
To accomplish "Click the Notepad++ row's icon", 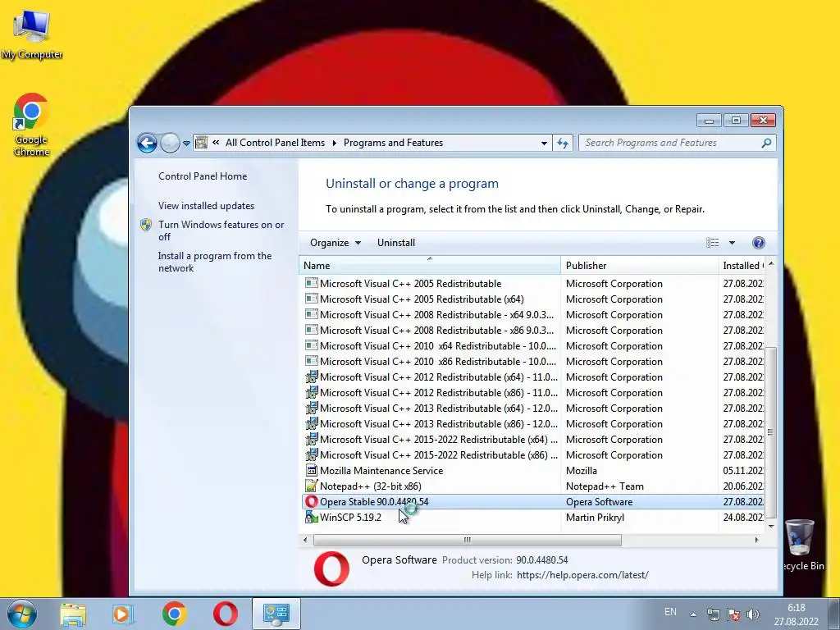I will [311, 486].
